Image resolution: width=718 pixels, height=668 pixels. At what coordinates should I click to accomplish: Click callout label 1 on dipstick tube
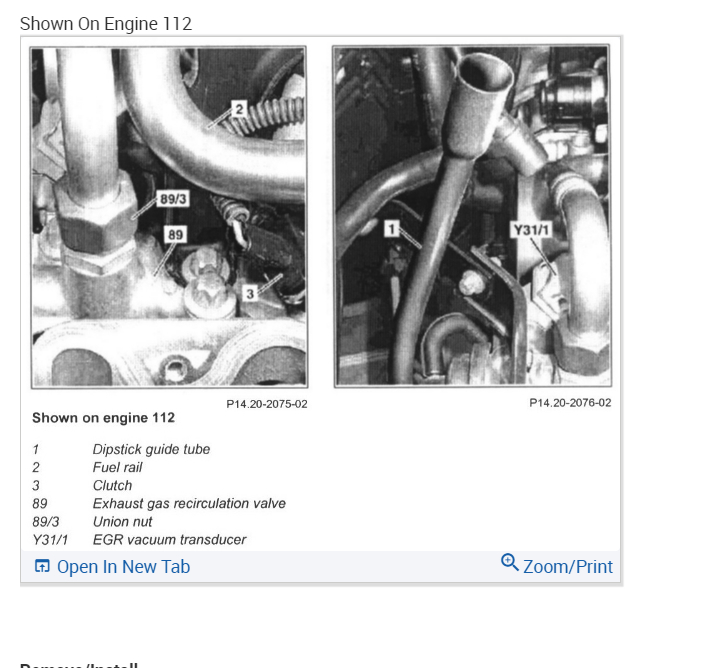(x=392, y=228)
